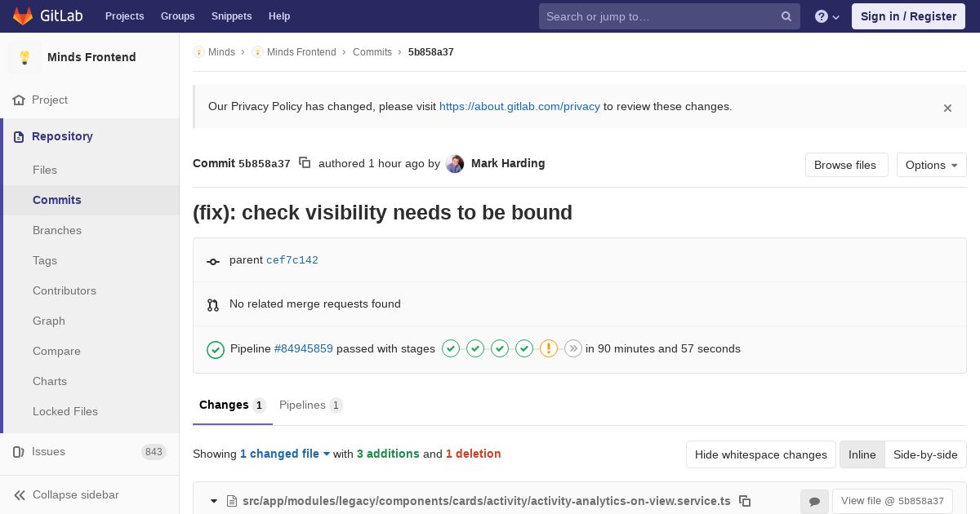Focus the Search or jump to field
Screen dimensions: 980x514
670,16
